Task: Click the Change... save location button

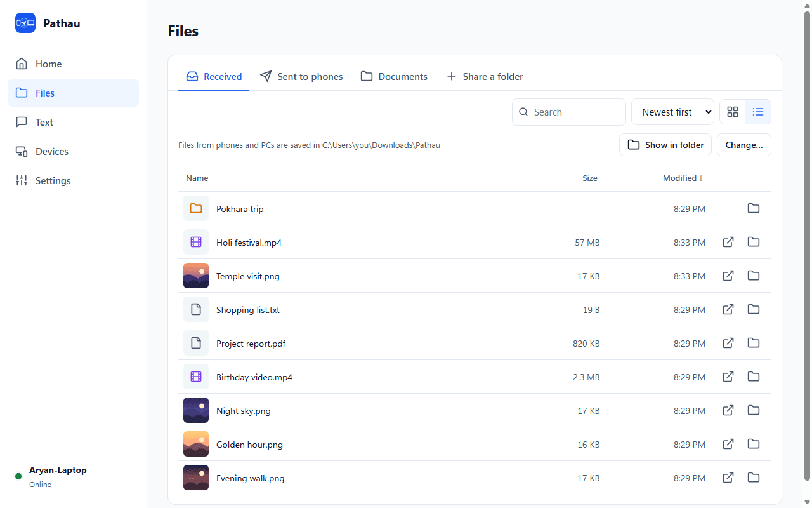Action: click(744, 145)
